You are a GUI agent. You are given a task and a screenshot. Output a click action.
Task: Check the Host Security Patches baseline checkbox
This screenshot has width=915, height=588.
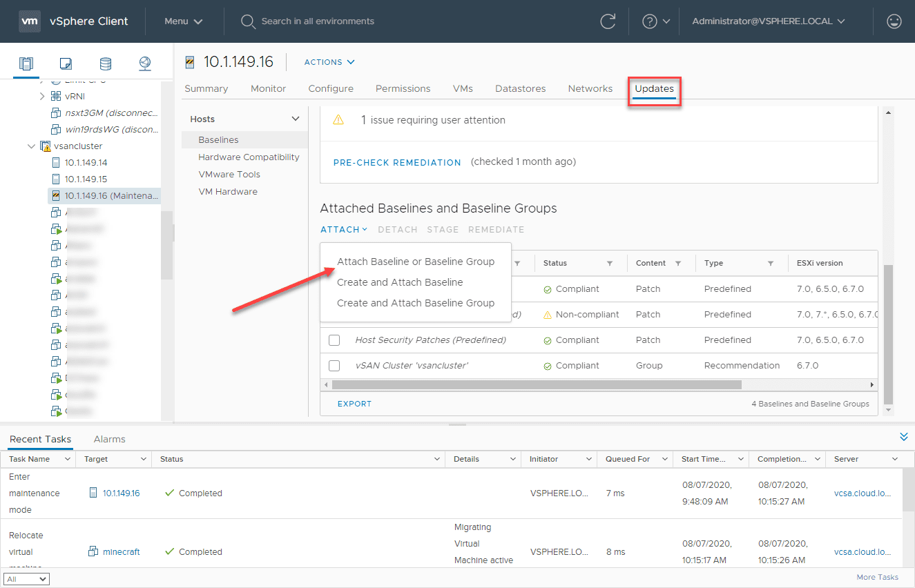click(x=334, y=340)
